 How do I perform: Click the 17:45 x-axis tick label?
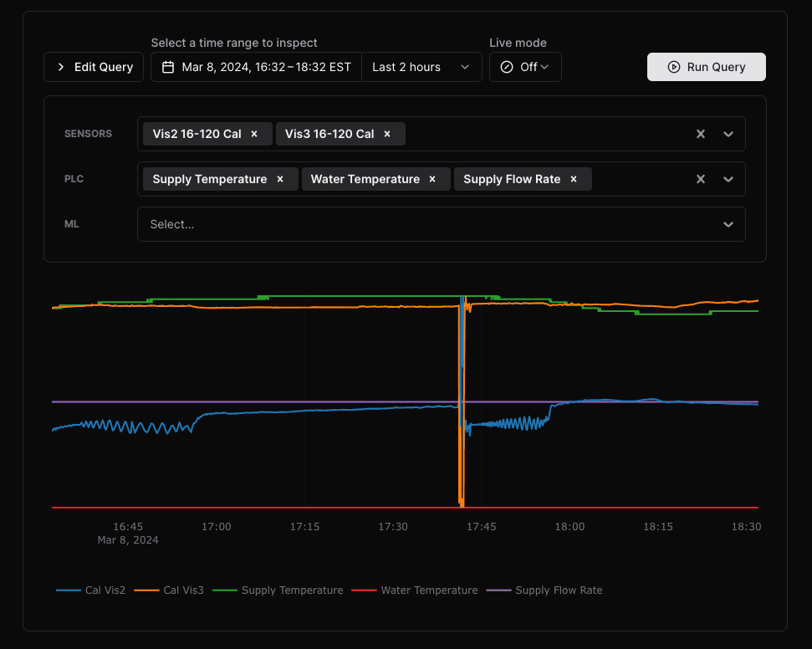[481, 527]
